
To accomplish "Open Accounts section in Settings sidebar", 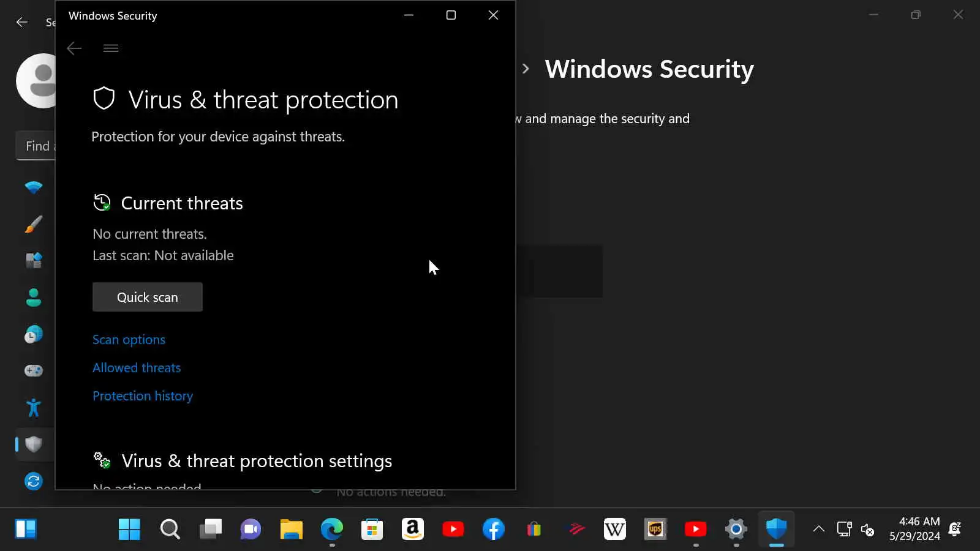I will 34,298.
